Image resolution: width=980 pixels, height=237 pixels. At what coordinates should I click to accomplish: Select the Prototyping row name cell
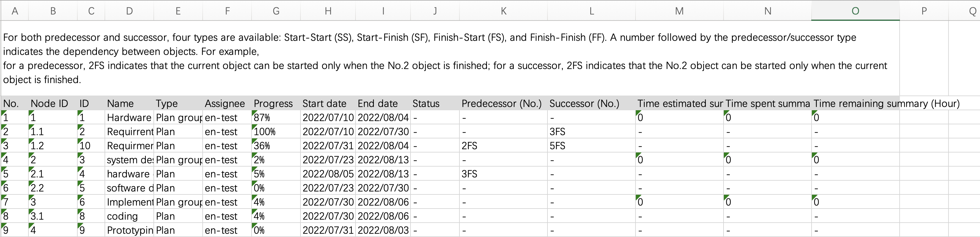pos(129,230)
